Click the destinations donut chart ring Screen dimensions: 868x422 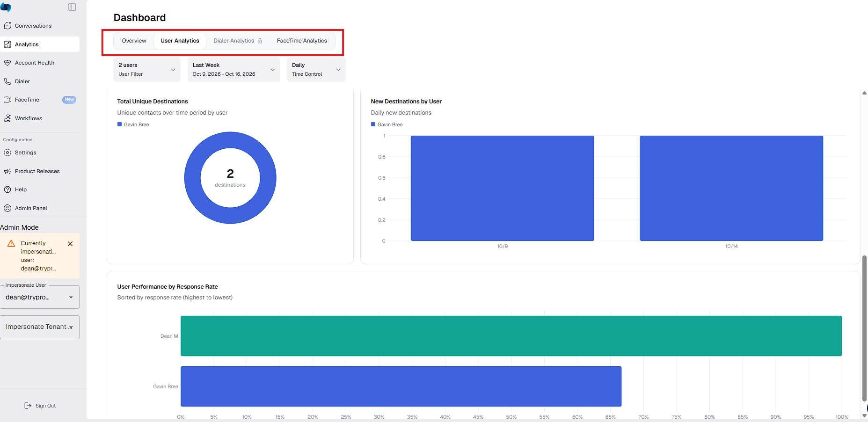(x=230, y=139)
